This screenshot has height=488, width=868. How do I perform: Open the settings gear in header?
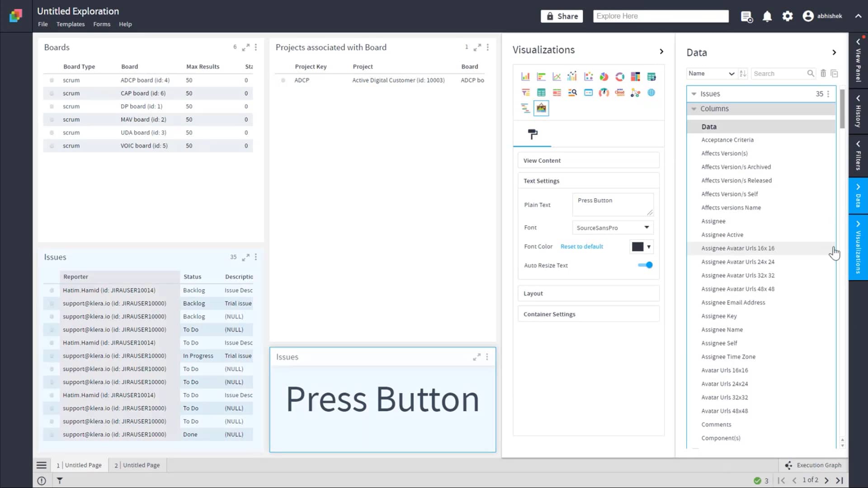coord(788,16)
